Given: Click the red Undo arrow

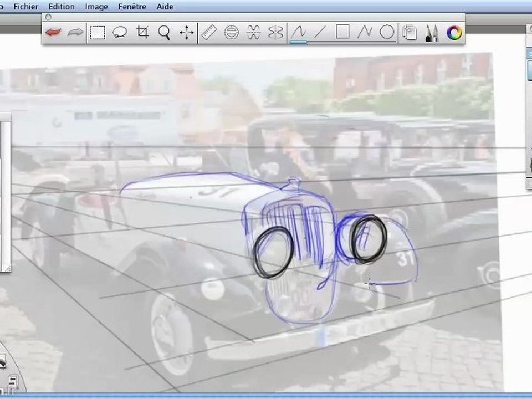Looking at the screenshot, I should tap(53, 33).
